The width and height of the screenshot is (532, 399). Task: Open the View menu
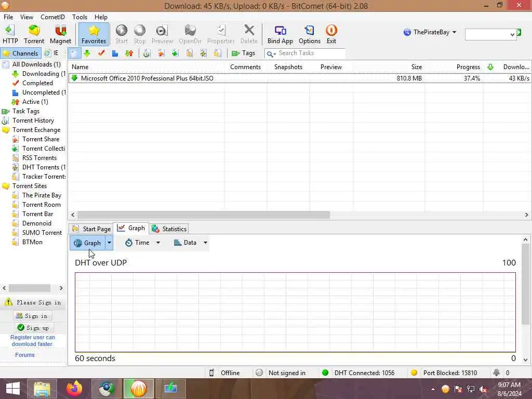[26, 17]
